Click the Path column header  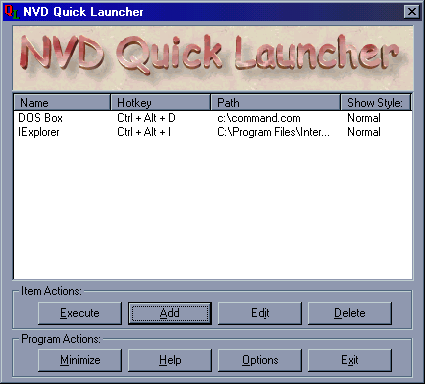pos(276,103)
